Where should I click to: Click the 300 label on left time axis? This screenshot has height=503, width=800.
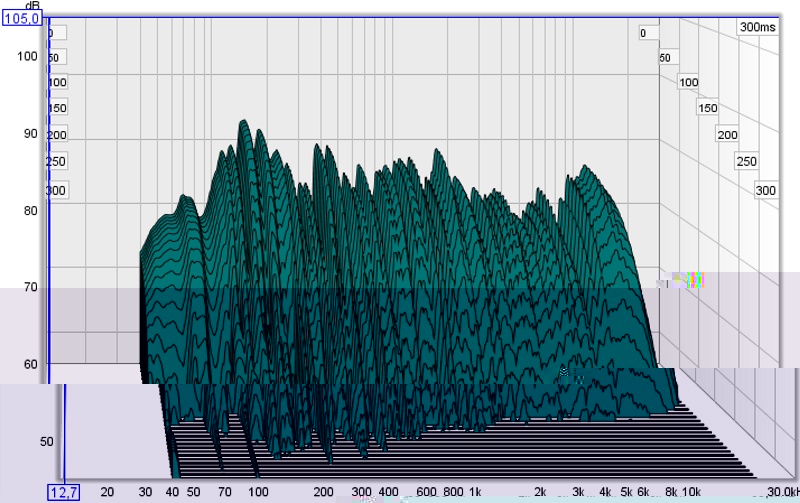click(x=57, y=190)
